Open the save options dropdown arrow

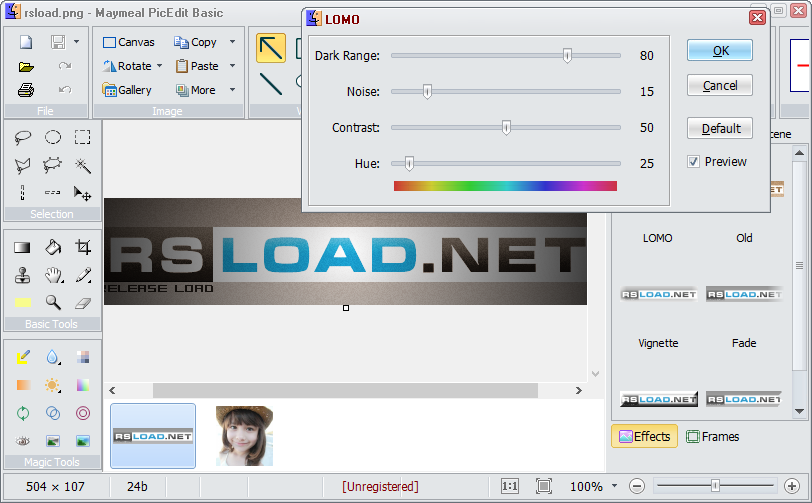(x=76, y=42)
